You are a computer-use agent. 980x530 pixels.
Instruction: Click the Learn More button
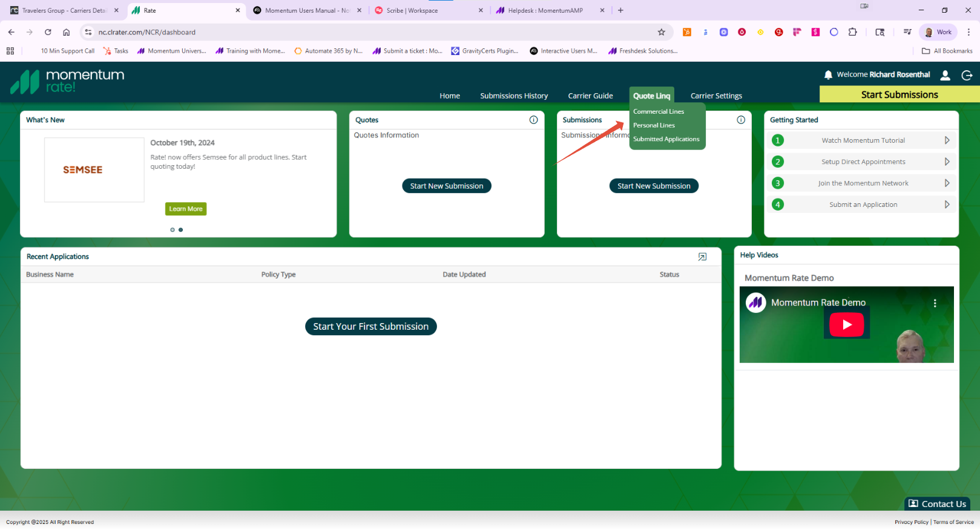[x=186, y=209]
